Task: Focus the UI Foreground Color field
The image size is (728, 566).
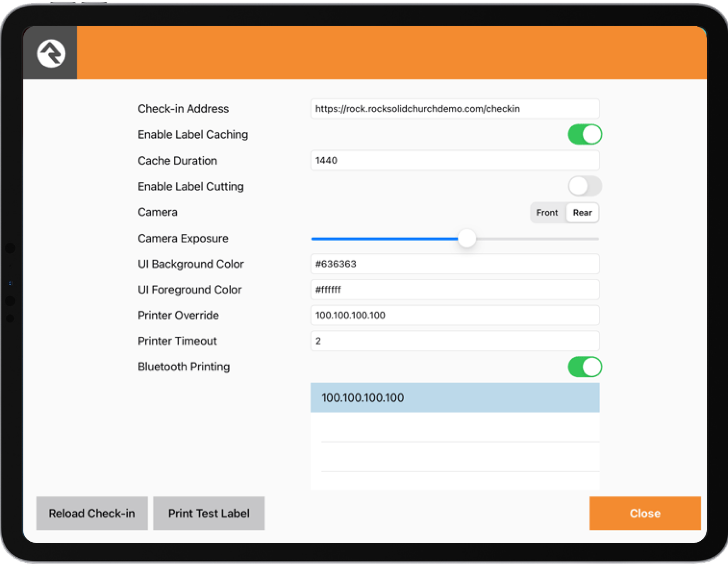Action: (x=455, y=290)
